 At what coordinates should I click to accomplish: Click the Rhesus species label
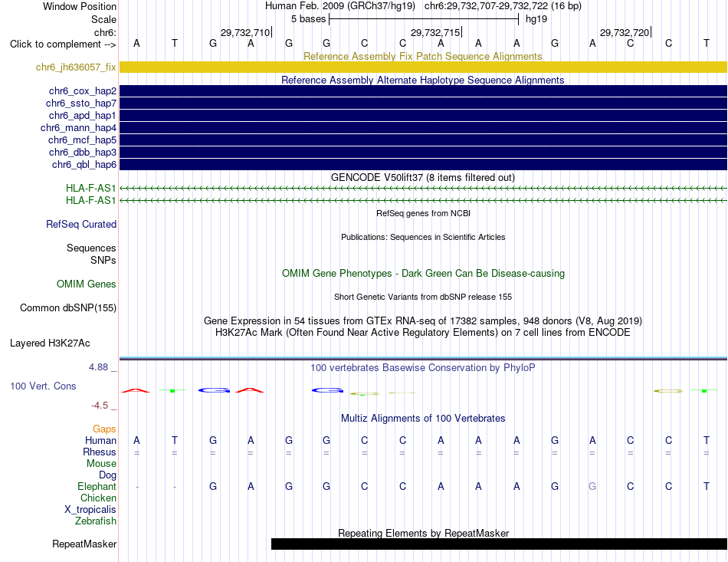(x=100, y=452)
